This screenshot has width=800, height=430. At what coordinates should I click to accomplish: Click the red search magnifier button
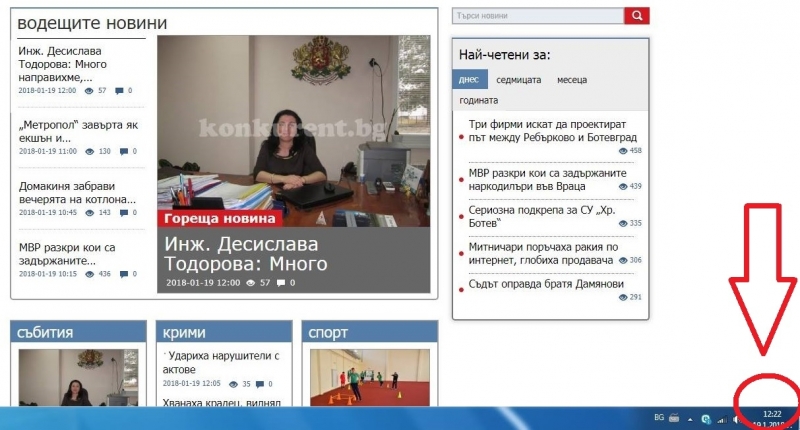(x=637, y=16)
